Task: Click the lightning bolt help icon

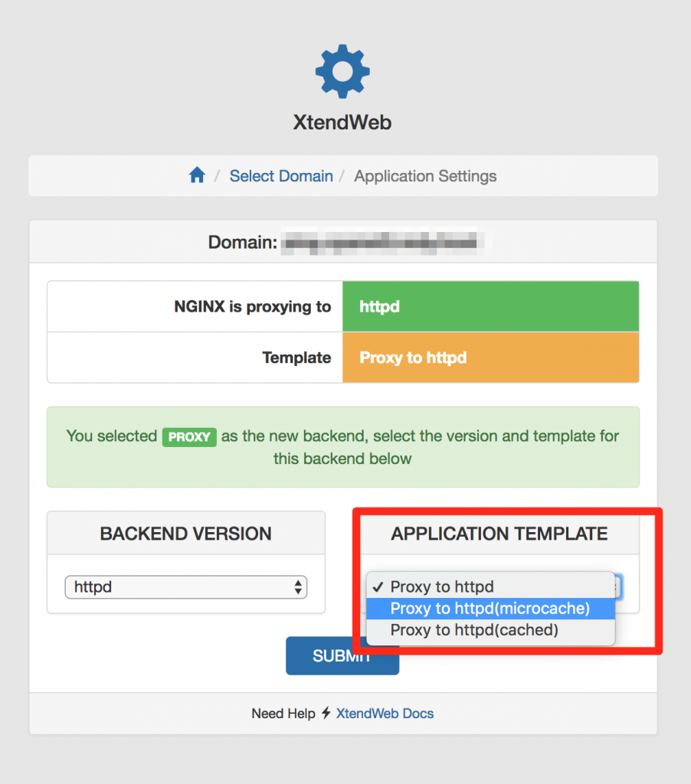Action: [x=326, y=713]
